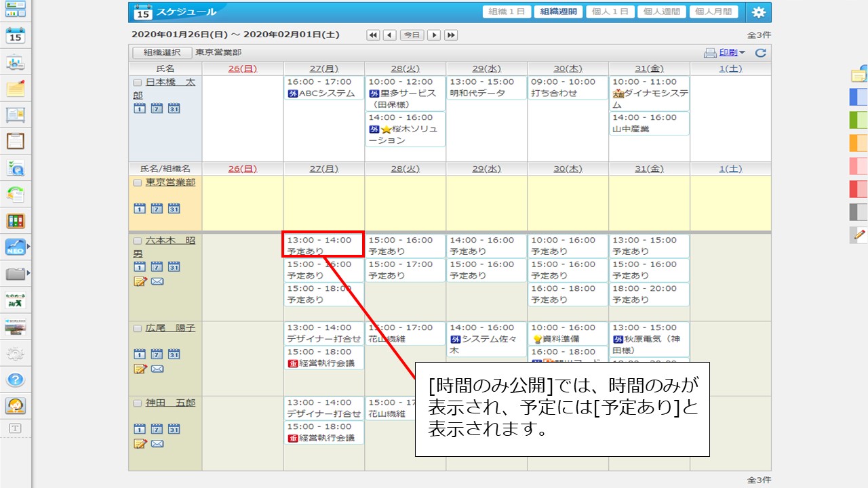Switch to the 組織1日 view tab

point(507,12)
